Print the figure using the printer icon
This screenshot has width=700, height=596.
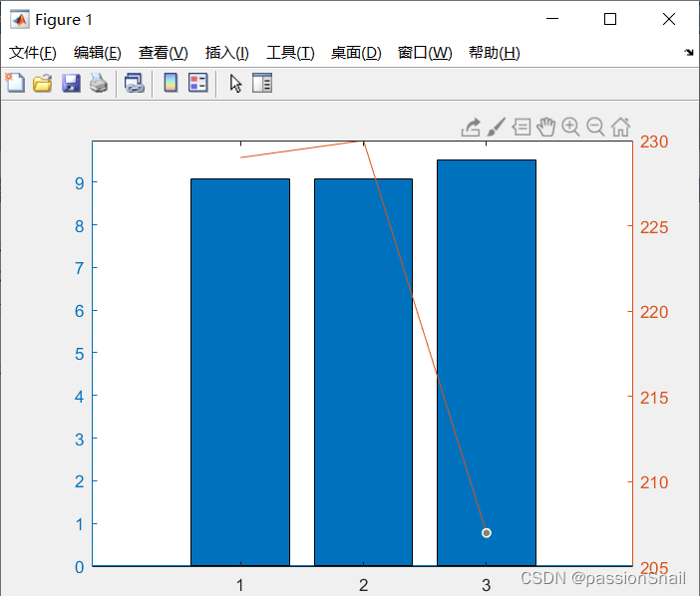(99, 83)
